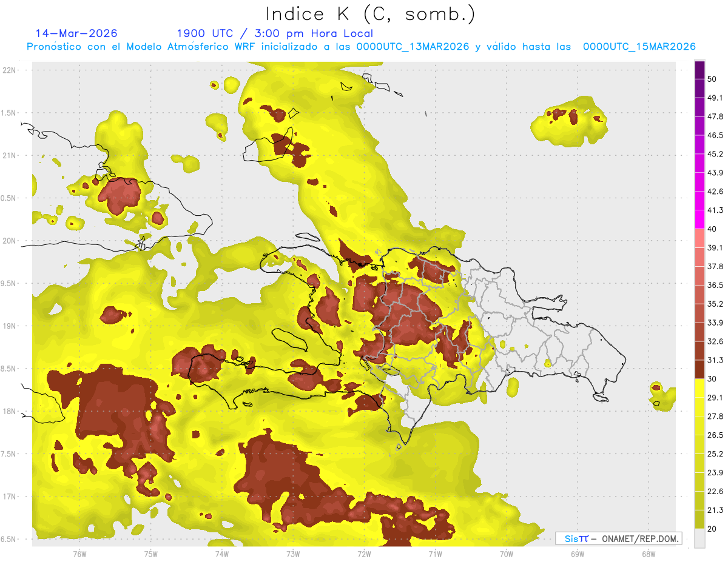Screen dimensions: 728x562
Task: Click the legend value '23.9'
Action: click(715, 473)
